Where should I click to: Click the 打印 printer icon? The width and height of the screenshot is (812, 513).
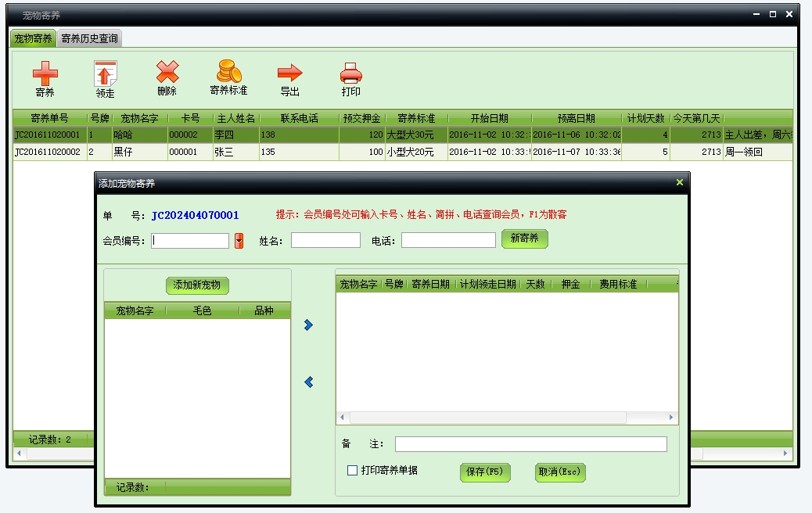click(x=350, y=74)
